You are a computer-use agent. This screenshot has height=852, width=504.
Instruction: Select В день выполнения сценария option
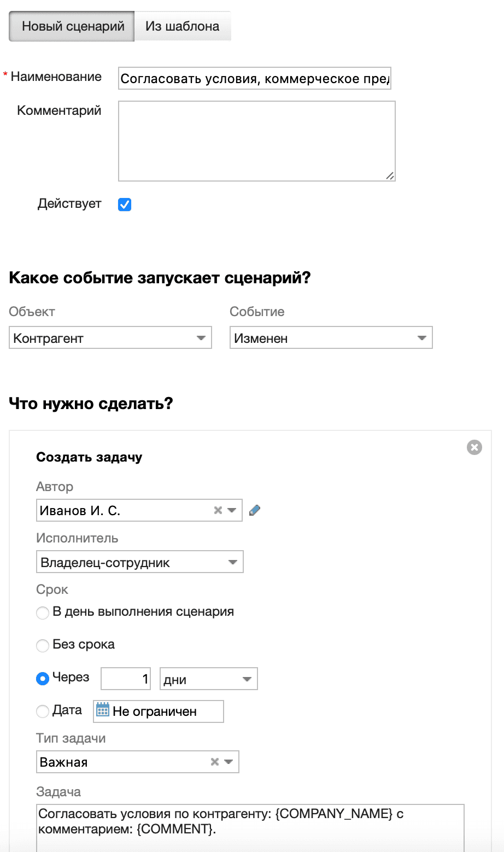pos(42,612)
